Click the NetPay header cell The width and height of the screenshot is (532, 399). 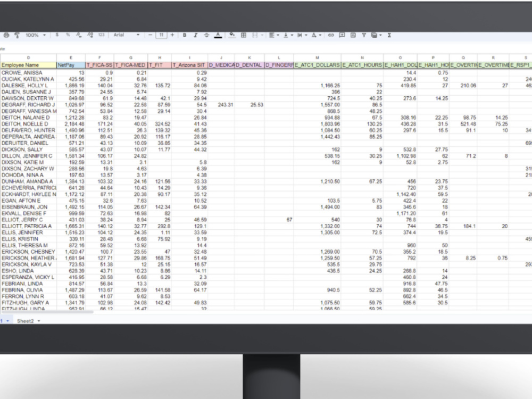[x=71, y=65]
